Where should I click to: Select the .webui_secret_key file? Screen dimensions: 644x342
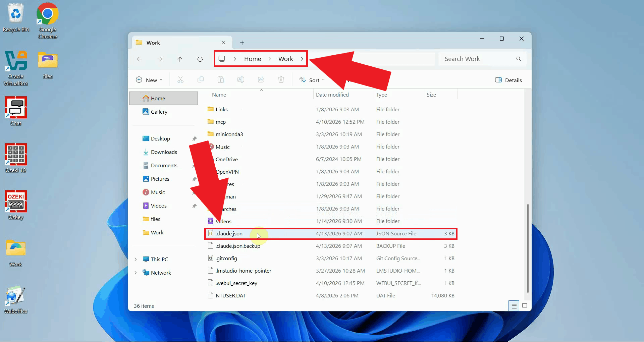pyautogui.click(x=331, y=283)
